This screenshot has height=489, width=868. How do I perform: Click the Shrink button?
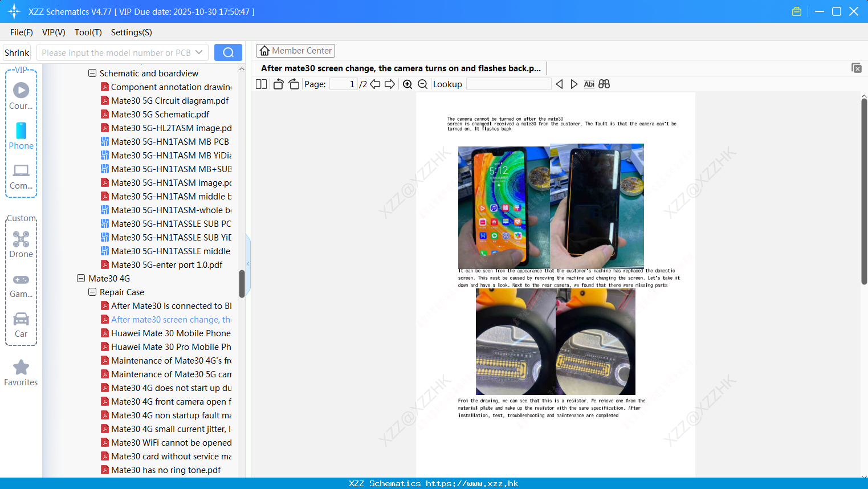(17, 52)
